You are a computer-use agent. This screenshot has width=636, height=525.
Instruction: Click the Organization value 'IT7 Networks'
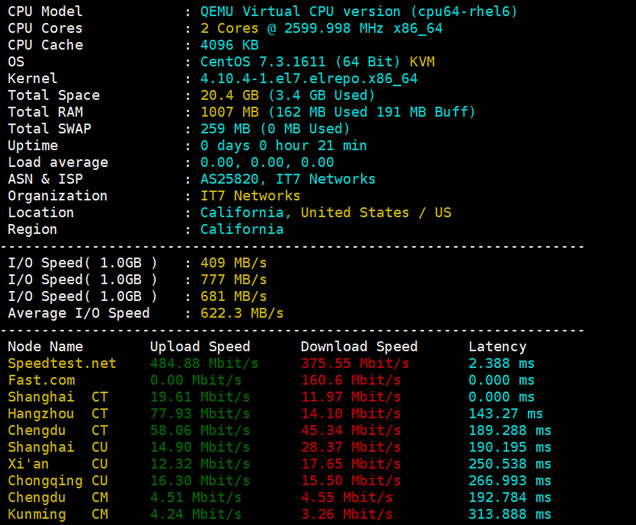(x=250, y=196)
